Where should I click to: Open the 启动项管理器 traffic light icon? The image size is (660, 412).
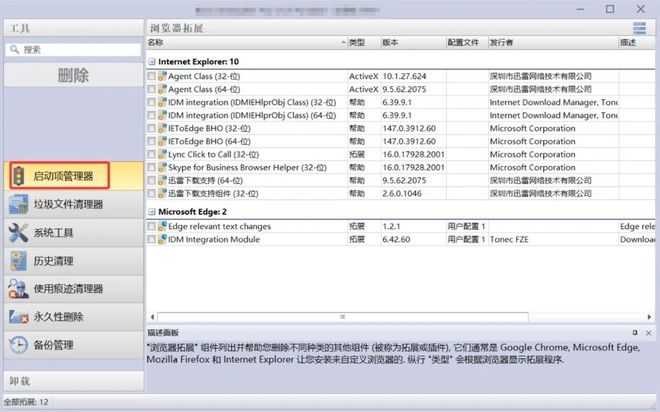click(x=19, y=176)
